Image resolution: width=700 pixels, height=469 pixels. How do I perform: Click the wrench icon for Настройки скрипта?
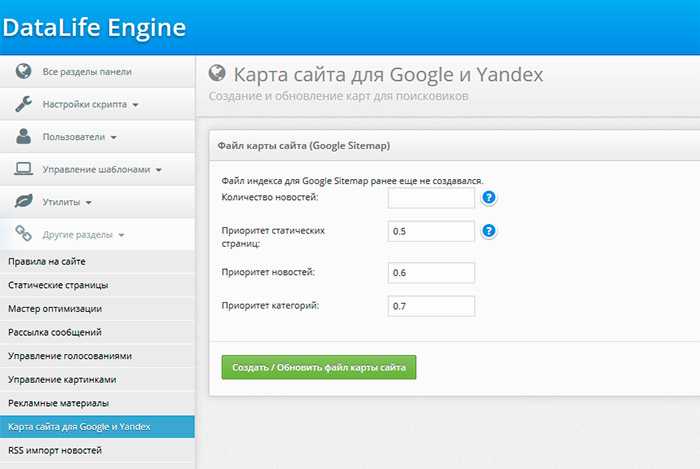pos(23,104)
